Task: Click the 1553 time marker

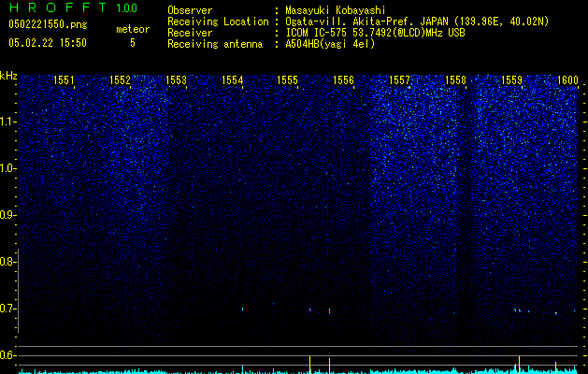Action: (177, 80)
